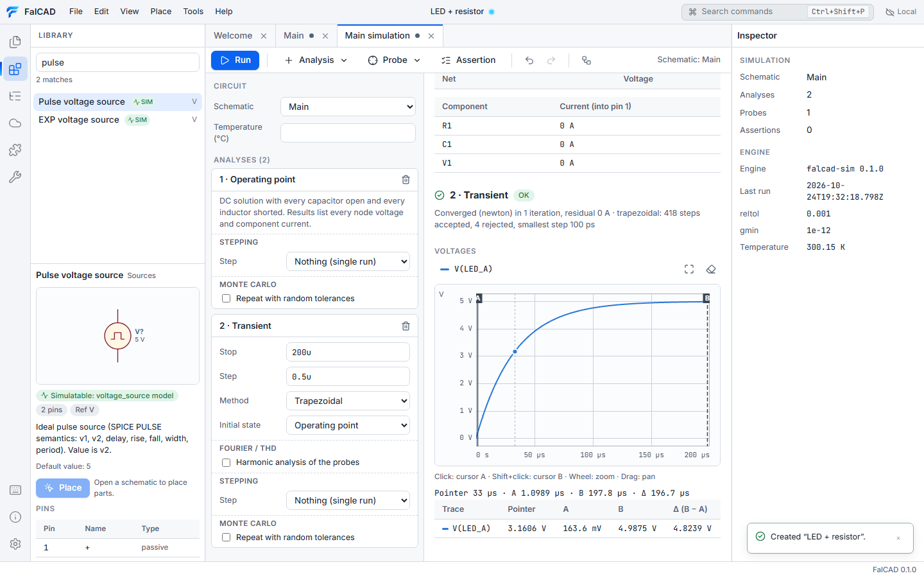The height and width of the screenshot is (578, 924).
Task: Delete the Transient analysis with trash icon
Action: click(x=406, y=326)
